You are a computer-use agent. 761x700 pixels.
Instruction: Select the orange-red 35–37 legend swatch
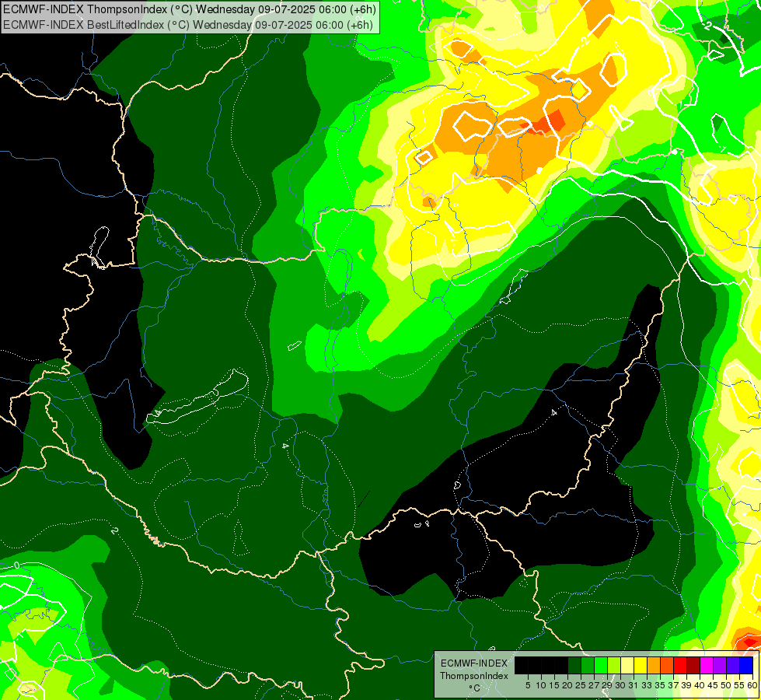tap(667, 665)
